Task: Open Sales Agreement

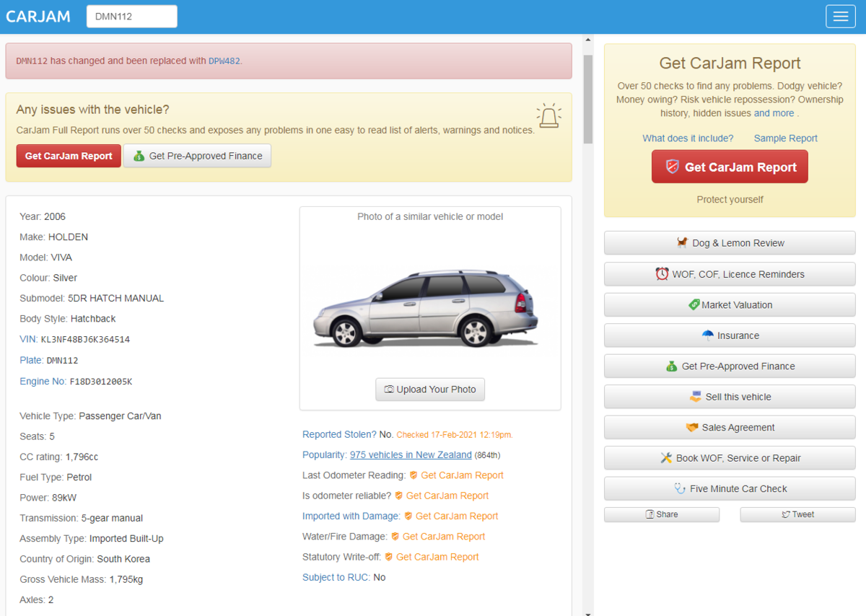Action: 730,427
